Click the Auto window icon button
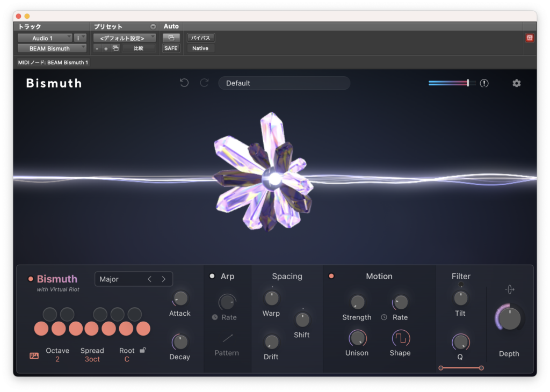Screen dimensions: 550x392 point(171,38)
